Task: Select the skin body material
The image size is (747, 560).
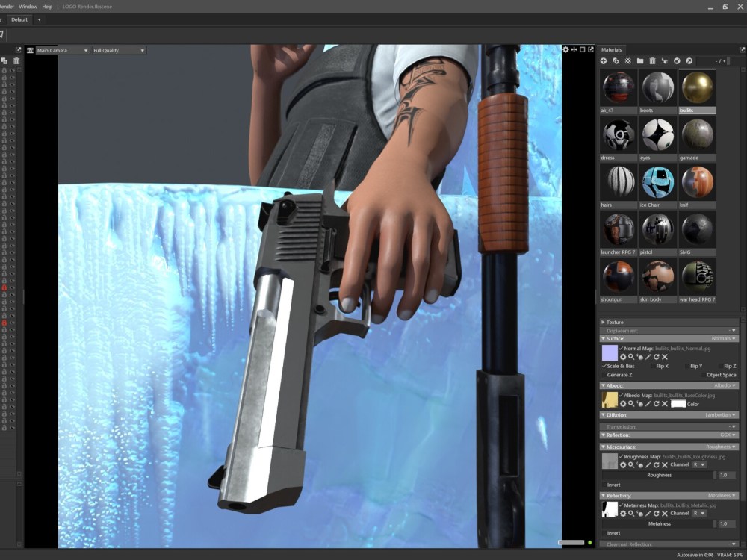Action: pos(658,281)
